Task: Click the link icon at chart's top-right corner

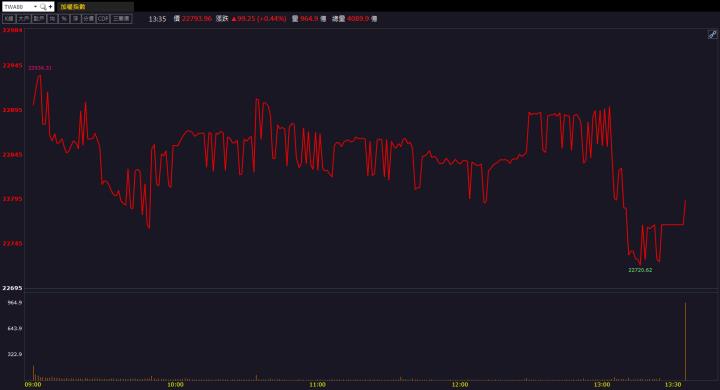Action: pos(712,34)
